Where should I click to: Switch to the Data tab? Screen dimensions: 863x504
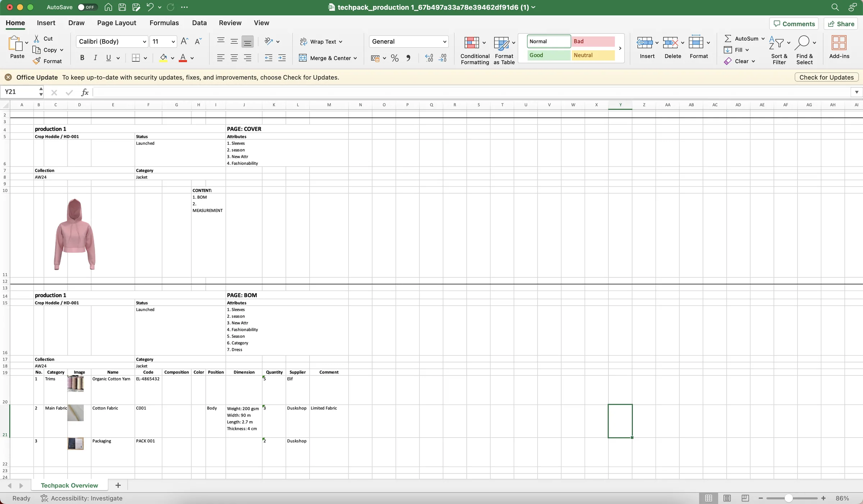199,23
